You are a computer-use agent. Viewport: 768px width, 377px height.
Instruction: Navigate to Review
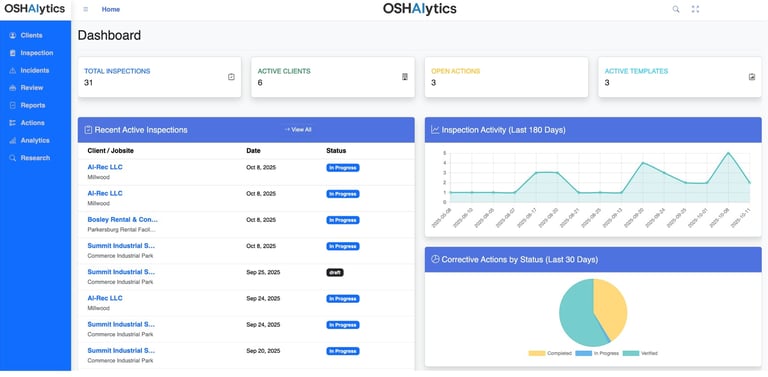32,88
